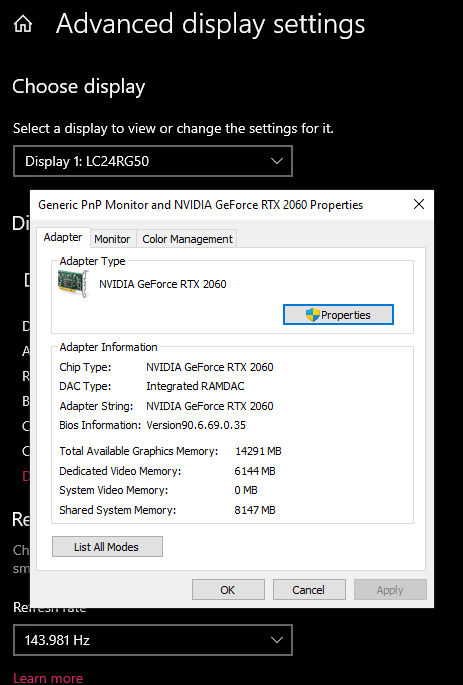Image resolution: width=463 pixels, height=685 pixels.
Task: Click the Advanced display settings heading
Action: point(211,24)
